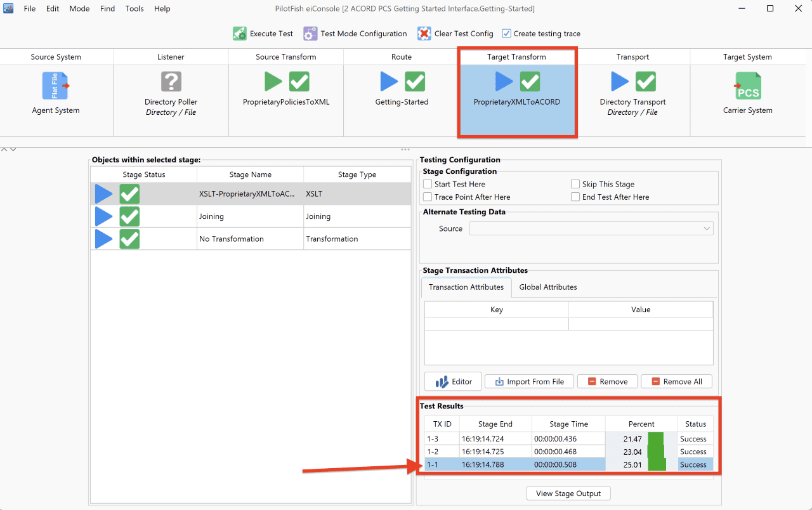Click the green checkmark under Target Transform

pos(530,82)
